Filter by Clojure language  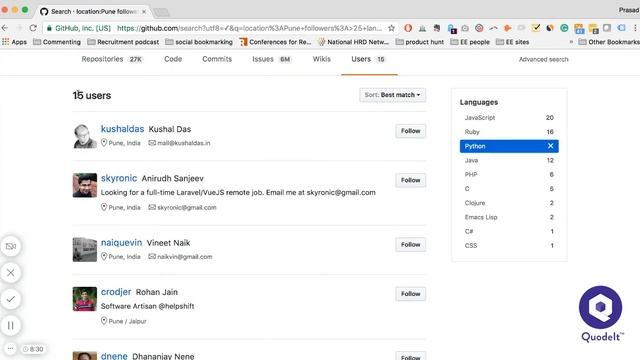(509, 203)
